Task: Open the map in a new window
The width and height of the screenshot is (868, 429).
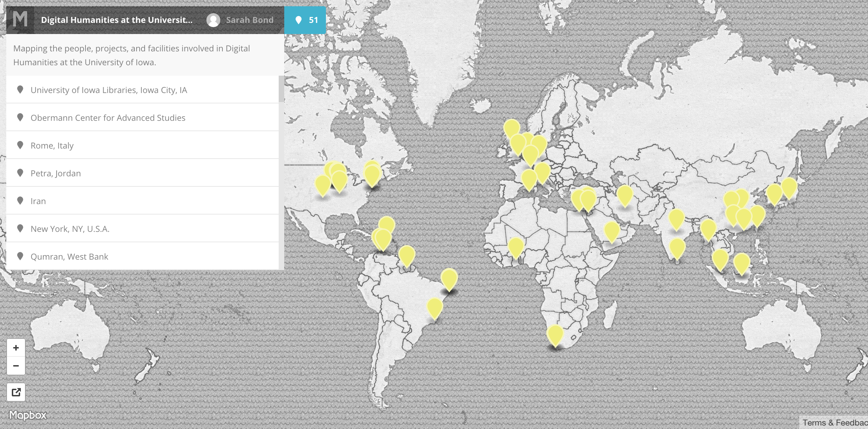Action: (x=16, y=392)
